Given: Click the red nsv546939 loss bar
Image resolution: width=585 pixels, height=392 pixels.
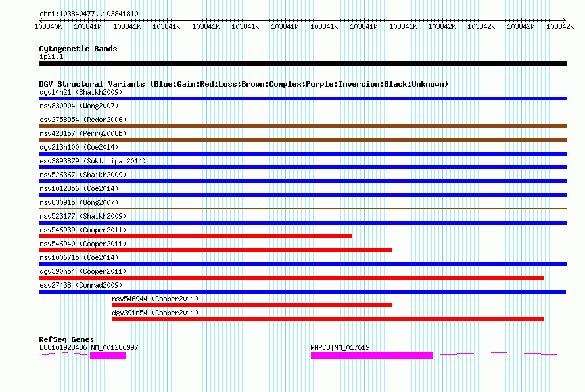Looking at the screenshot, I should (195, 236).
